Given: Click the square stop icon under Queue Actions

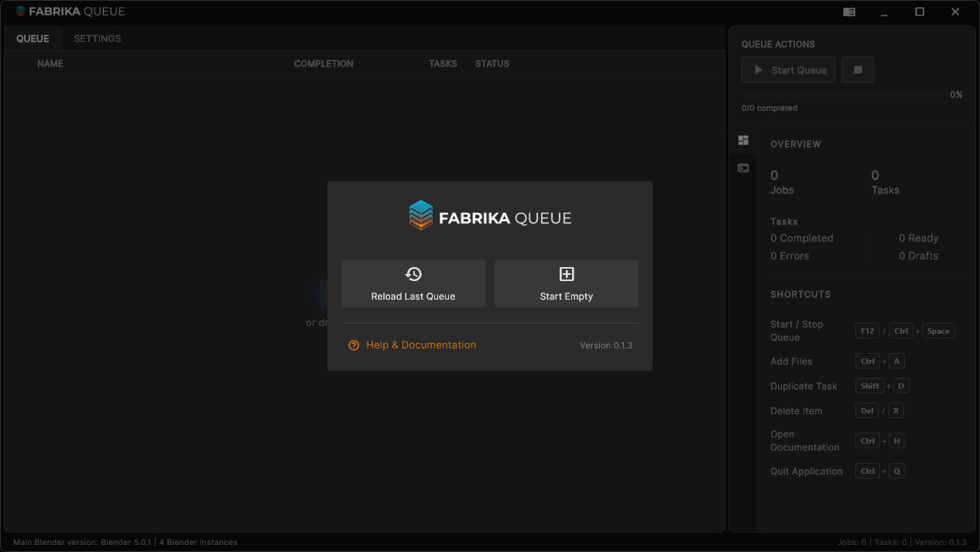Looking at the screenshot, I should (858, 70).
